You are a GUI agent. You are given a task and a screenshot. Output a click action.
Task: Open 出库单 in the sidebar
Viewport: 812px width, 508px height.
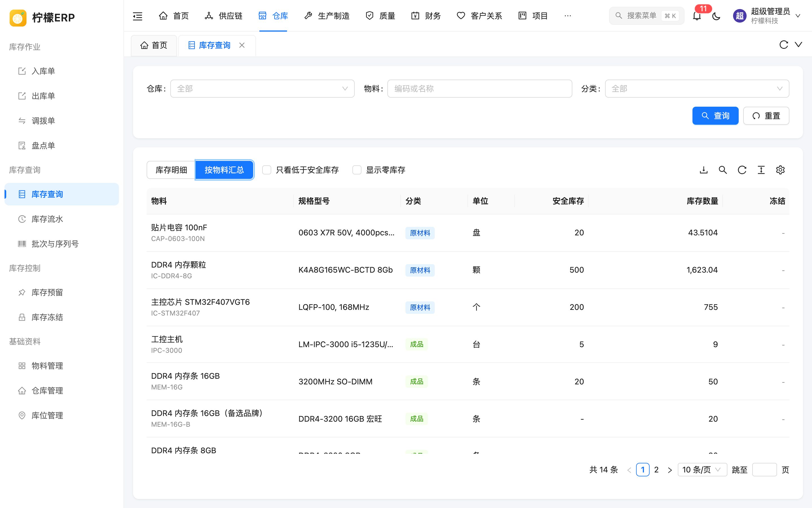click(62, 96)
